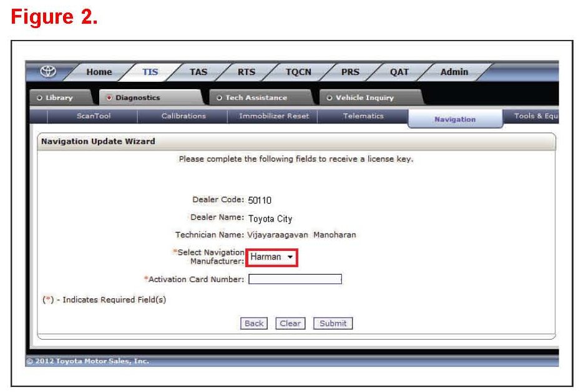Switch to the TIS tab
This screenshot has width=581, height=392.
150,72
